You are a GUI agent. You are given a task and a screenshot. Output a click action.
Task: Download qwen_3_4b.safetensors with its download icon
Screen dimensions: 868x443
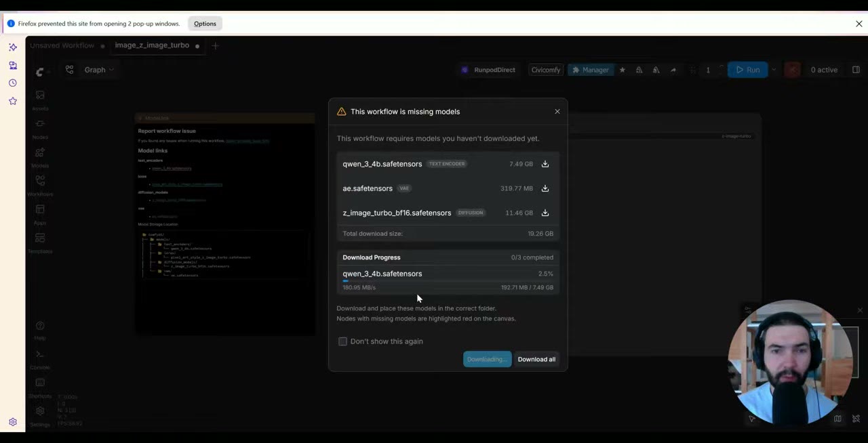tap(545, 164)
